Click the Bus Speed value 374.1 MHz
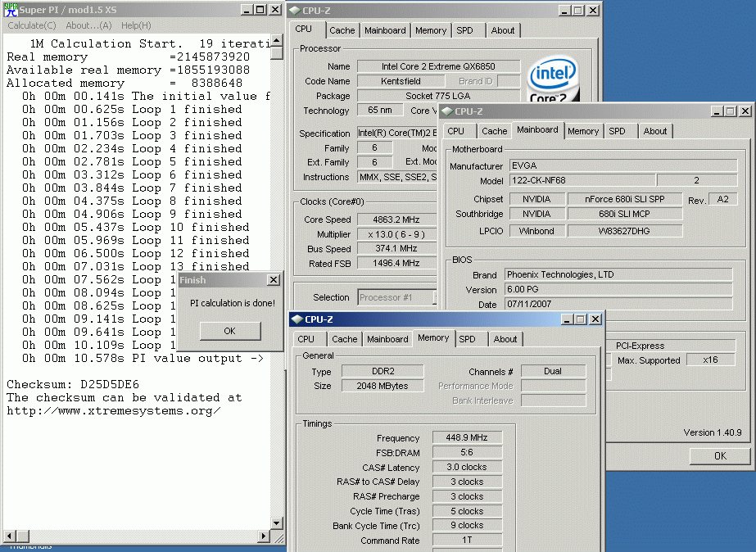 coord(396,249)
